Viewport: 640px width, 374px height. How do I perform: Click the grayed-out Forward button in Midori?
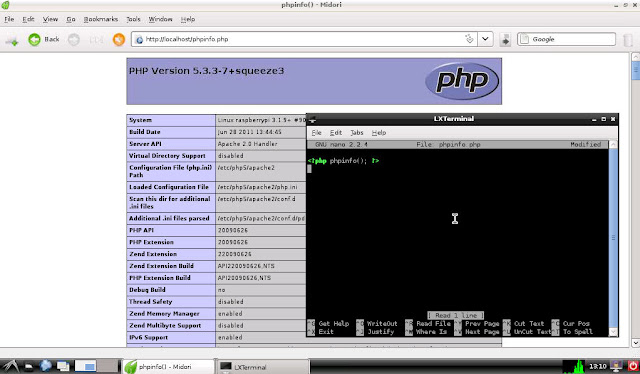point(74,40)
